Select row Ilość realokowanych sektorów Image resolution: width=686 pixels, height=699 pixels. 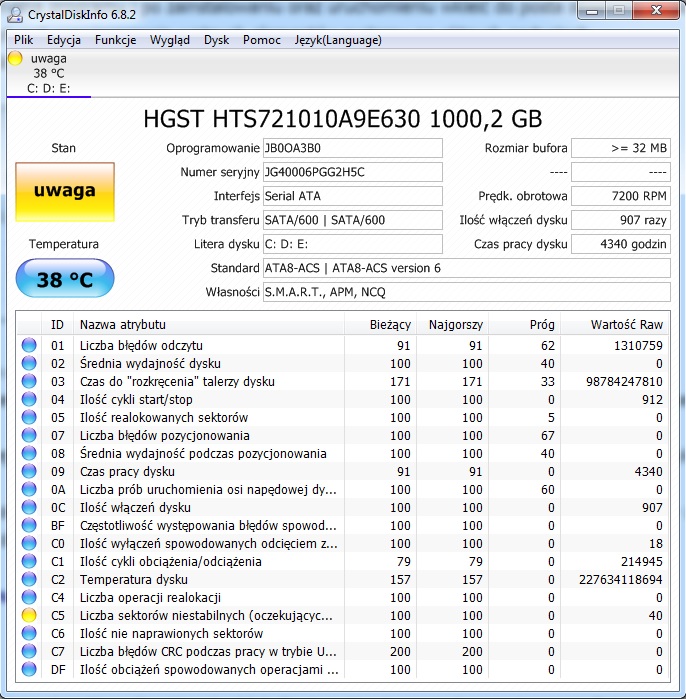click(x=342, y=417)
